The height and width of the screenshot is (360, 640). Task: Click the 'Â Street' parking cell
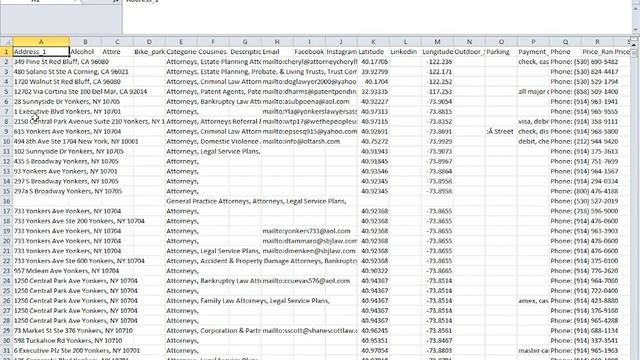pyautogui.click(x=501, y=131)
